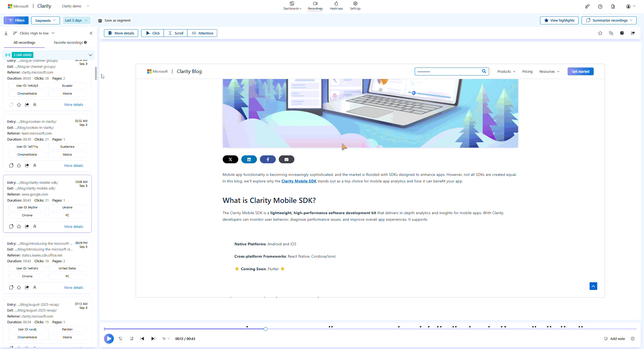Viewport: 644px width, 349px height.
Task: Open the Clarity demo project dropdown
Action: coord(76,6)
